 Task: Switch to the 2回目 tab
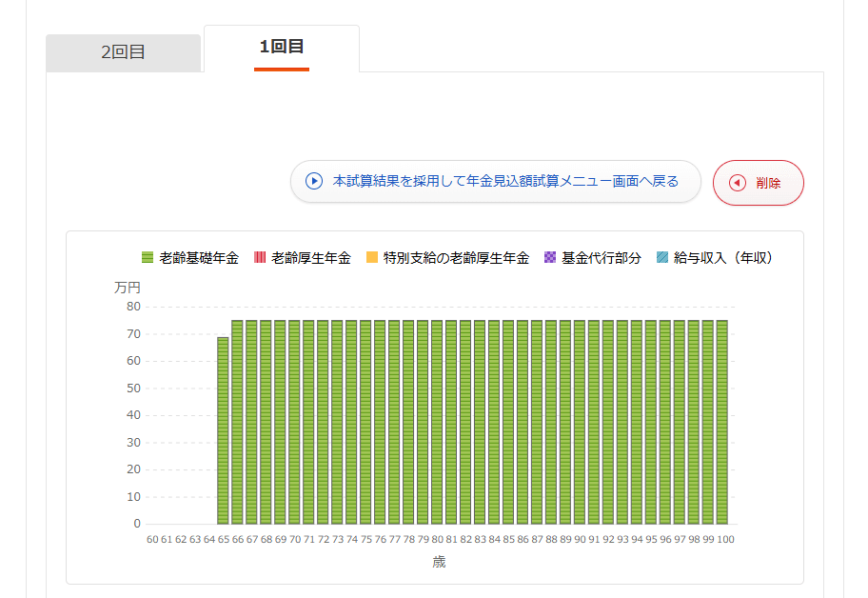click(124, 52)
